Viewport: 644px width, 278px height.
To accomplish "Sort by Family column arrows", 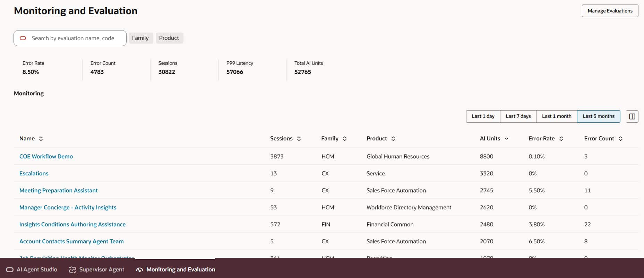I will [345, 139].
